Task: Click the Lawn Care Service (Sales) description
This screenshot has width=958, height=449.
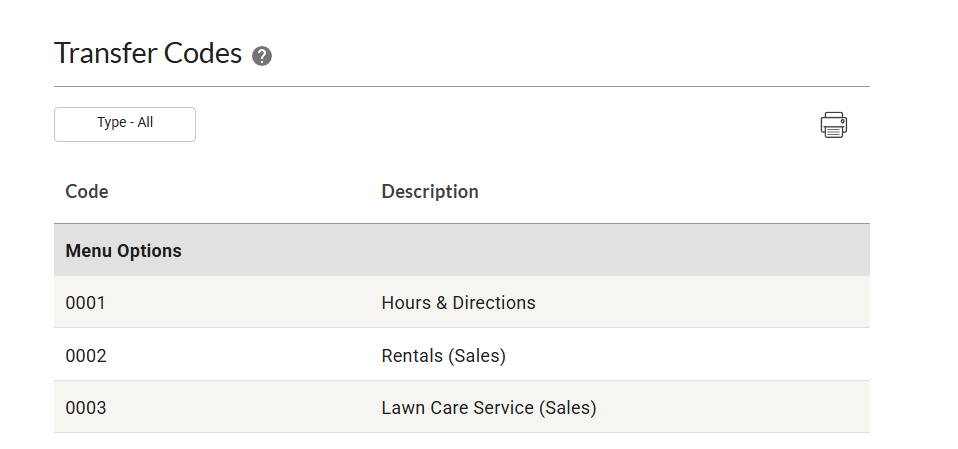Action: coord(488,408)
